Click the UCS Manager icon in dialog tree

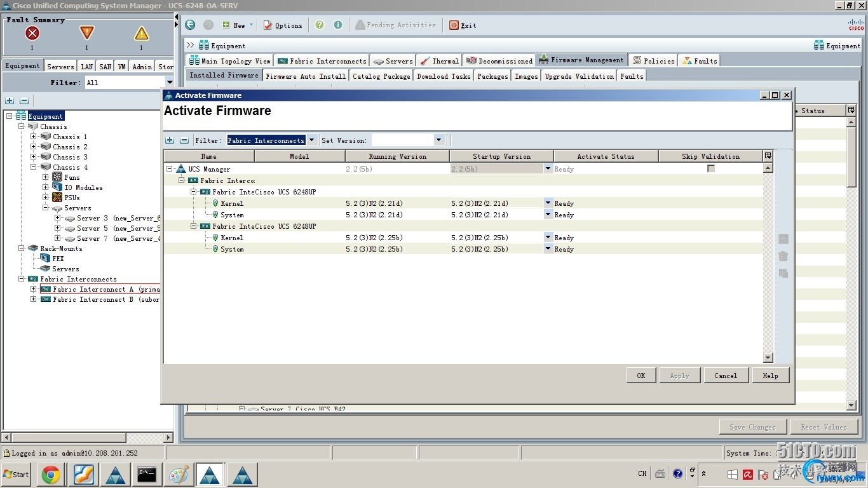click(180, 169)
